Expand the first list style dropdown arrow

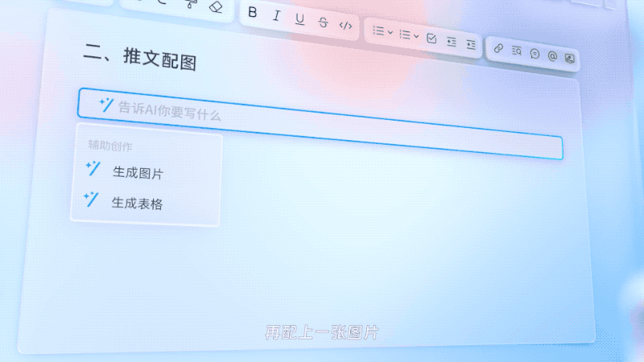click(390, 32)
